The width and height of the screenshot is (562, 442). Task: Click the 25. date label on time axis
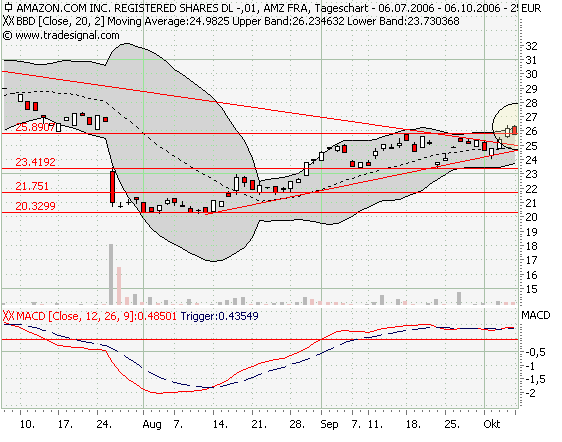pos(452,424)
